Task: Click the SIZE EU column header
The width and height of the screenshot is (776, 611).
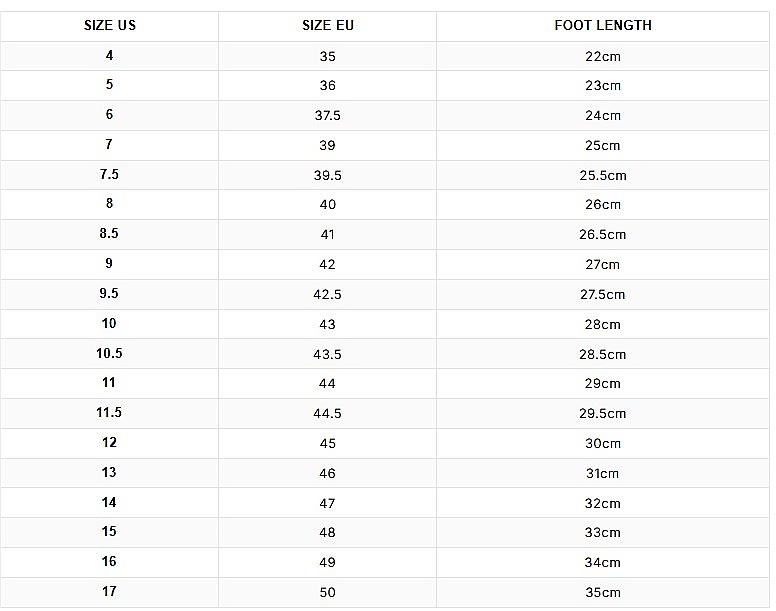Action: 328,26
